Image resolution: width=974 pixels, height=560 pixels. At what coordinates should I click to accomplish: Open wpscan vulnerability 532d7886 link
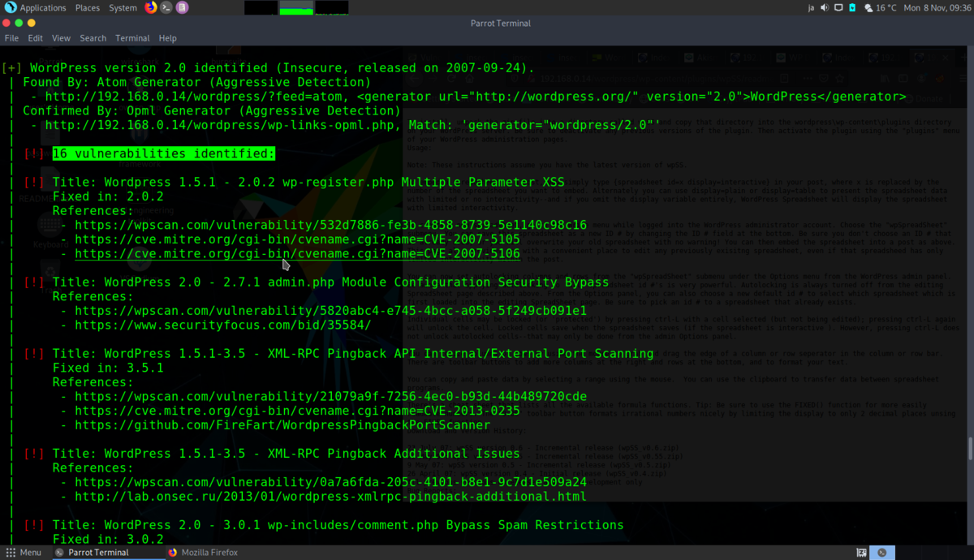pos(330,225)
